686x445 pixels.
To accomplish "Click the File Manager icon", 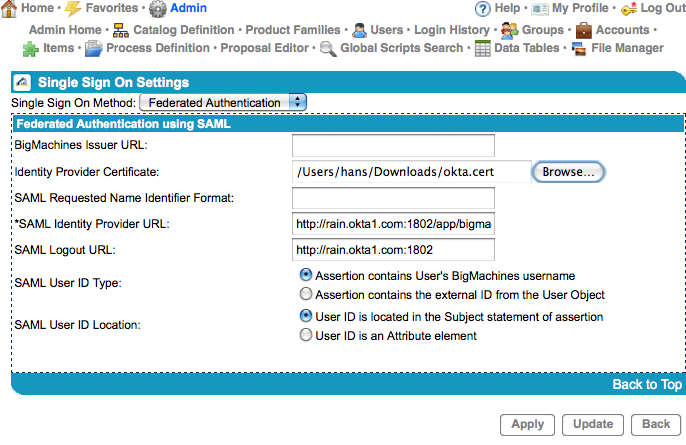I will point(579,48).
